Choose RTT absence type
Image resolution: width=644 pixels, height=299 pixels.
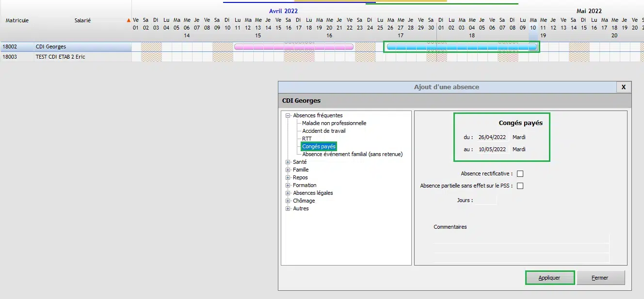(307, 139)
